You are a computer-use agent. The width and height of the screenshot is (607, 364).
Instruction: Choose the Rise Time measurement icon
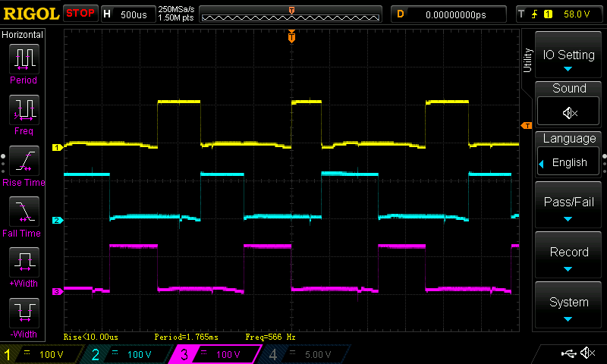coord(24,161)
